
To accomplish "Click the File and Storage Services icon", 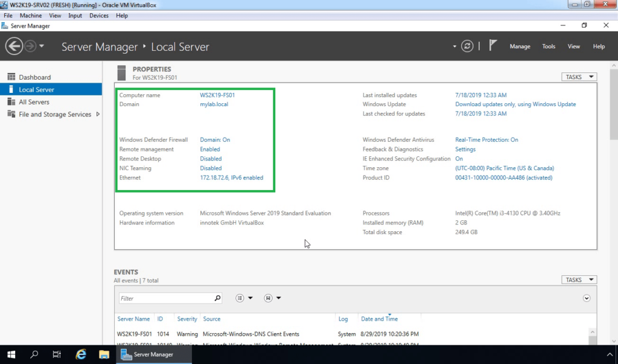I will click(11, 114).
